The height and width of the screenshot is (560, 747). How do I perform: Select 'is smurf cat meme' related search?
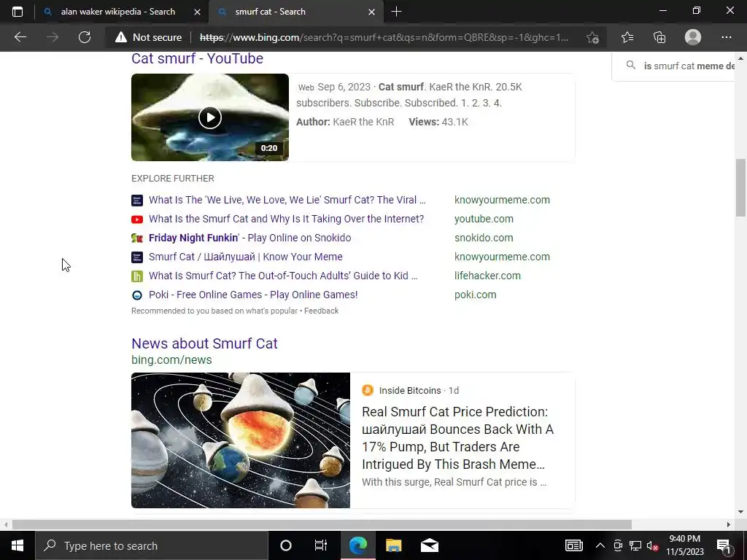(x=689, y=66)
